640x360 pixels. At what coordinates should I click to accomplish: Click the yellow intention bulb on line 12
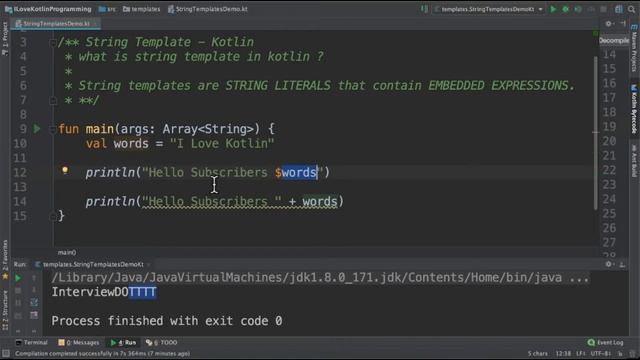click(x=65, y=171)
